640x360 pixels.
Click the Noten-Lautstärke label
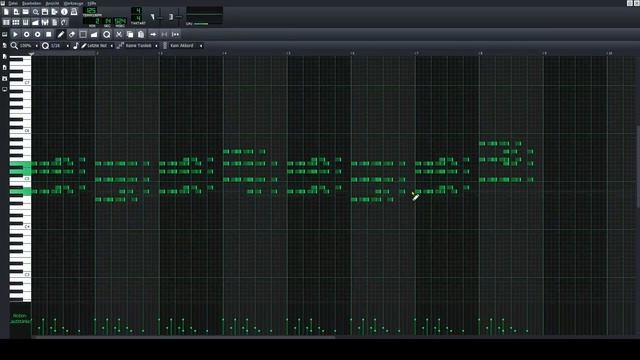click(x=20, y=318)
